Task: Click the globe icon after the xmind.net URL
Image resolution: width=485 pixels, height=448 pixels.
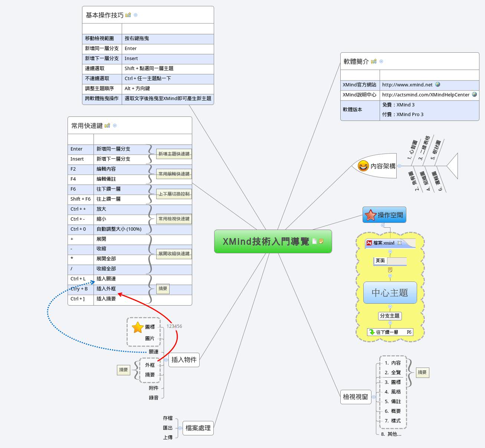Action: 438,85
